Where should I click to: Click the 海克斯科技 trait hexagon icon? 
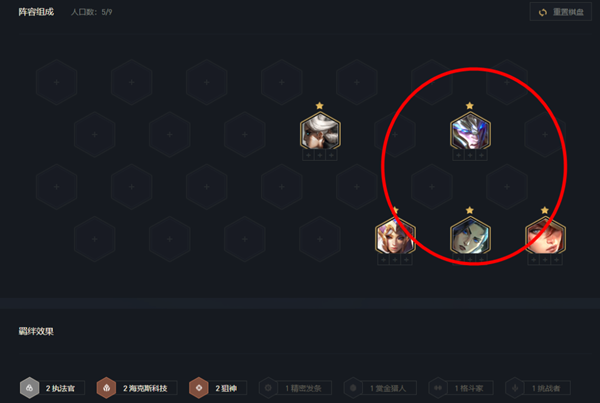click(106, 388)
